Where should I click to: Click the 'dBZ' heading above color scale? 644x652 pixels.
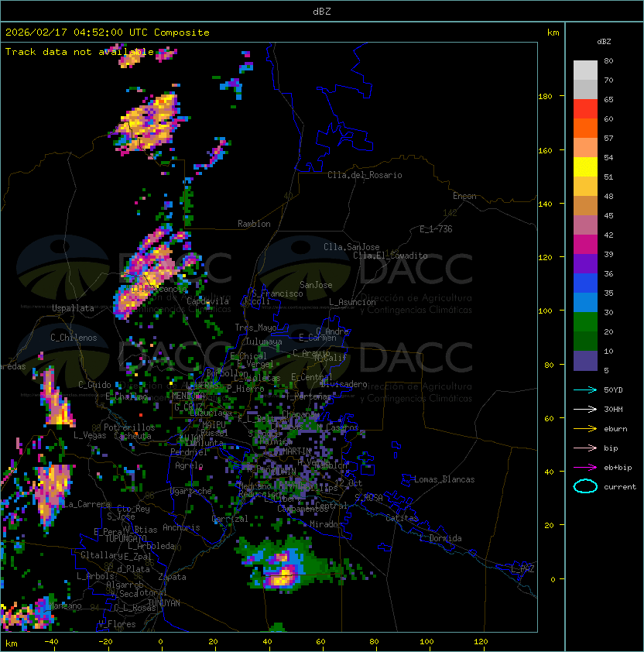coord(604,42)
